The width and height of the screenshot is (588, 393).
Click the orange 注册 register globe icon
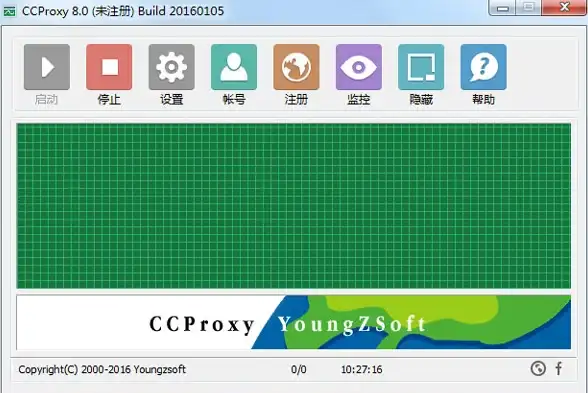pos(296,67)
